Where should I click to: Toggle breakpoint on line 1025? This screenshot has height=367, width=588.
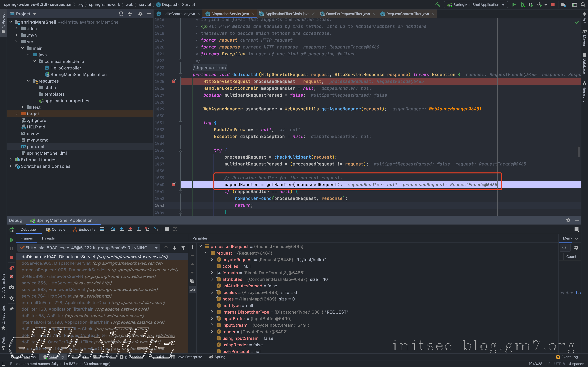point(173,81)
